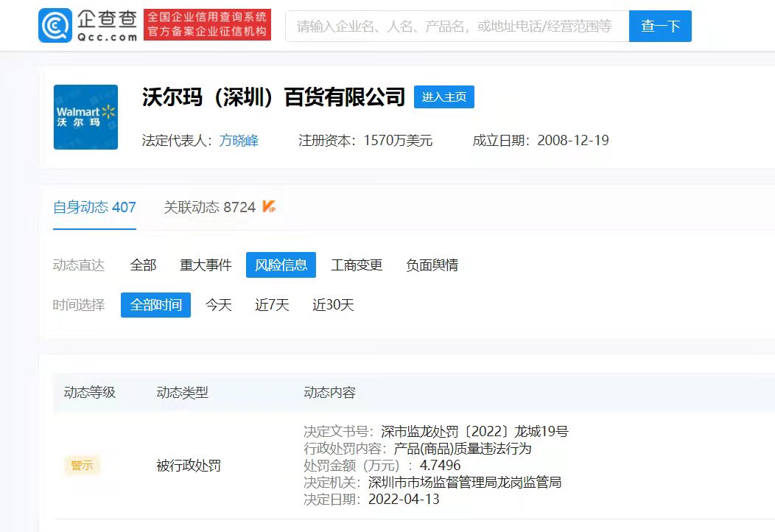
Task: Select the 负面舆情 filter
Action: coord(432,265)
